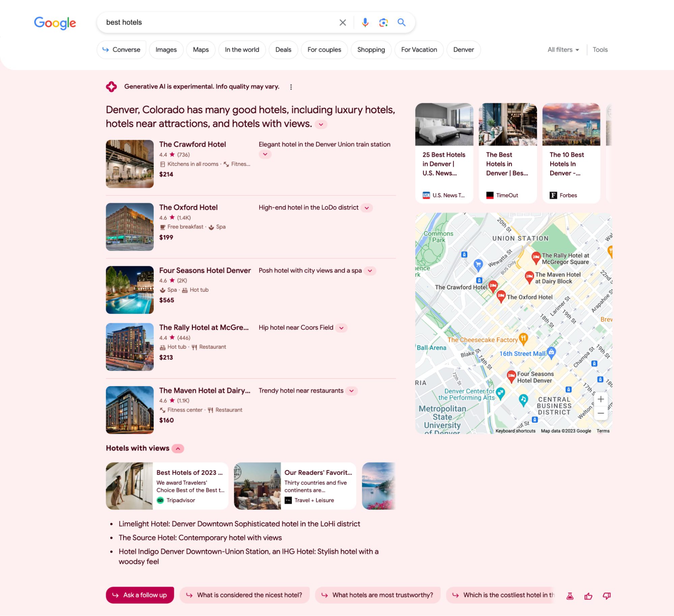Screen dimensions: 674x616
Task: Open the generative AI three-dot menu
Action: 291,87
